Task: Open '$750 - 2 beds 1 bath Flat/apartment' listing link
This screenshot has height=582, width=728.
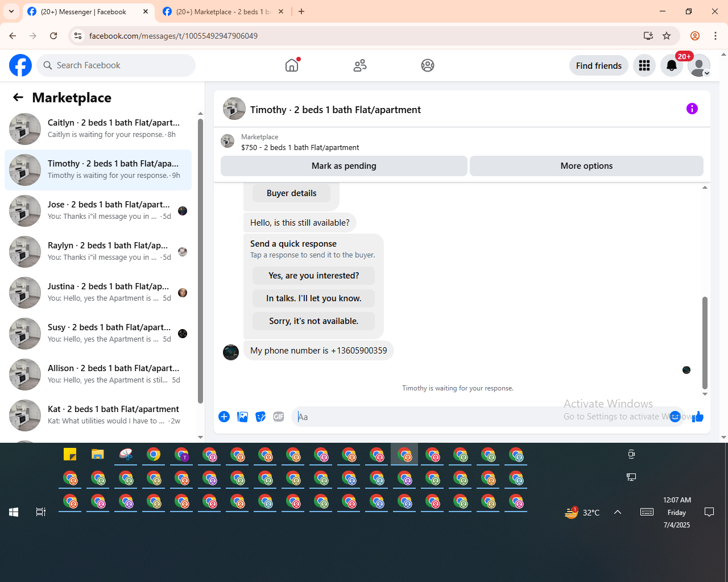Action: (300, 147)
